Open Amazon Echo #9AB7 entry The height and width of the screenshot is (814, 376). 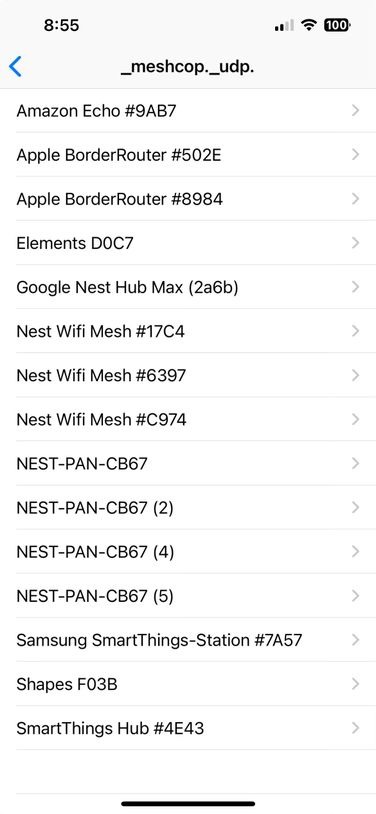pyautogui.click(x=188, y=110)
